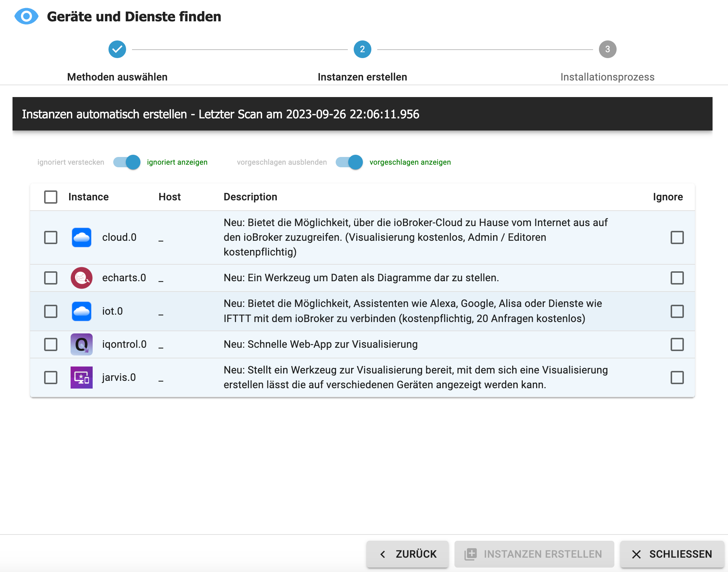Click the step 2 circle
This screenshot has height=572, width=728.
pyautogui.click(x=363, y=49)
